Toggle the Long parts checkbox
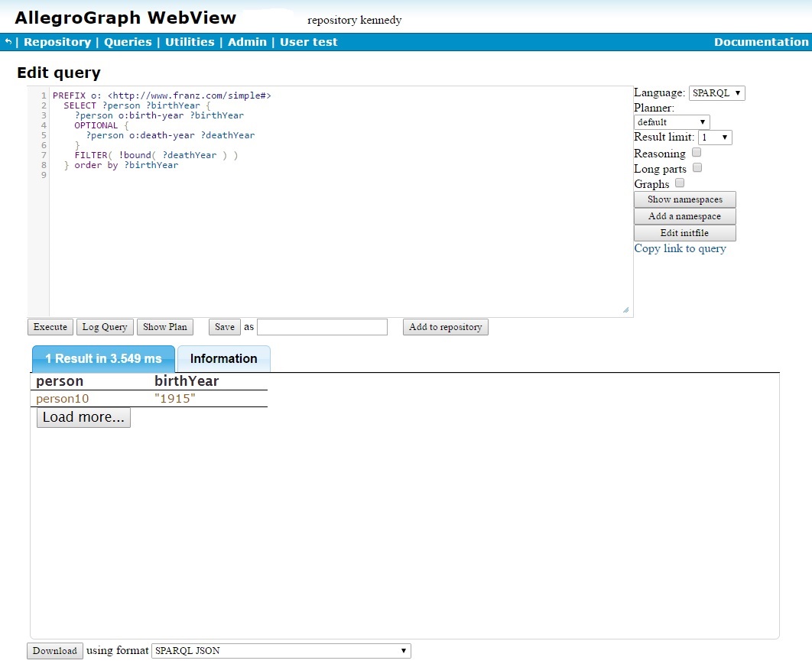Image resolution: width=812 pixels, height=667 pixels. [x=697, y=168]
